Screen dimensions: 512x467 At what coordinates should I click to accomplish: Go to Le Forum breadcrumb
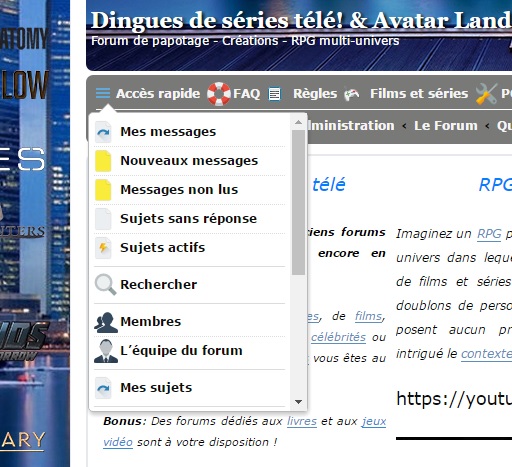[446, 126]
